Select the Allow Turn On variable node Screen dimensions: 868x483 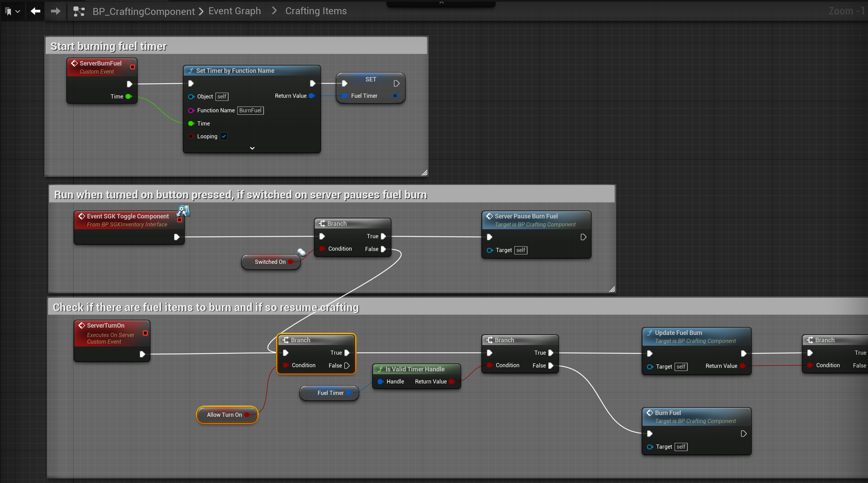(x=224, y=415)
